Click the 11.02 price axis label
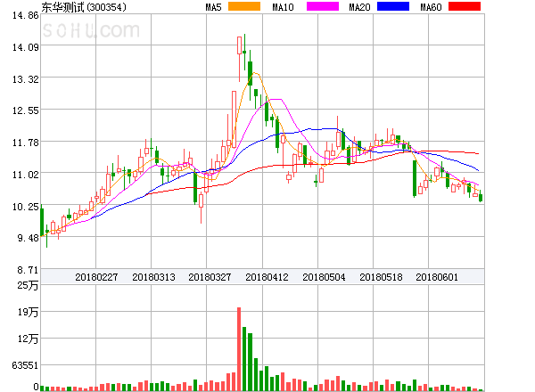The width and height of the screenshot is (535, 392). (25, 175)
